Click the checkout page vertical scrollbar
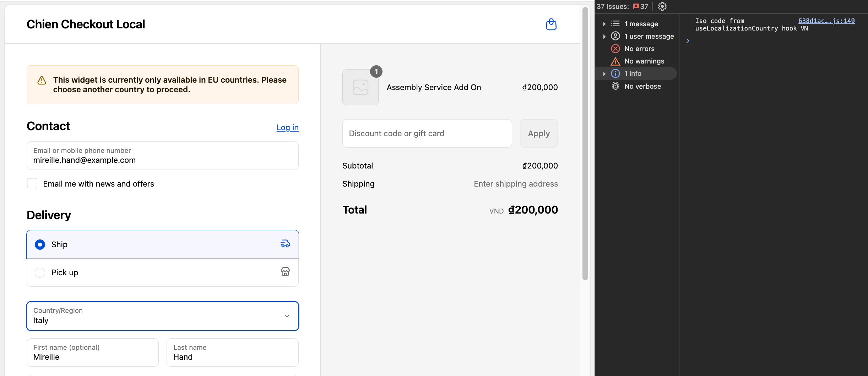Viewport: 868px width, 376px height. pyautogui.click(x=585, y=142)
